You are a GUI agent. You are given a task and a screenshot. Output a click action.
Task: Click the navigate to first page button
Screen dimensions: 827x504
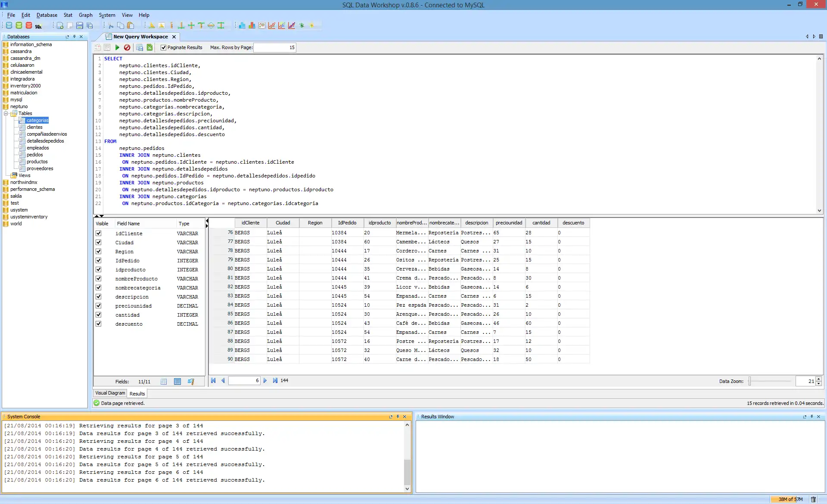coord(213,380)
